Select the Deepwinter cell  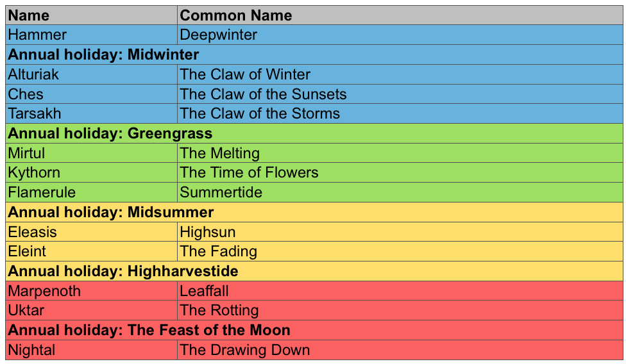pyautogui.click(x=400, y=35)
